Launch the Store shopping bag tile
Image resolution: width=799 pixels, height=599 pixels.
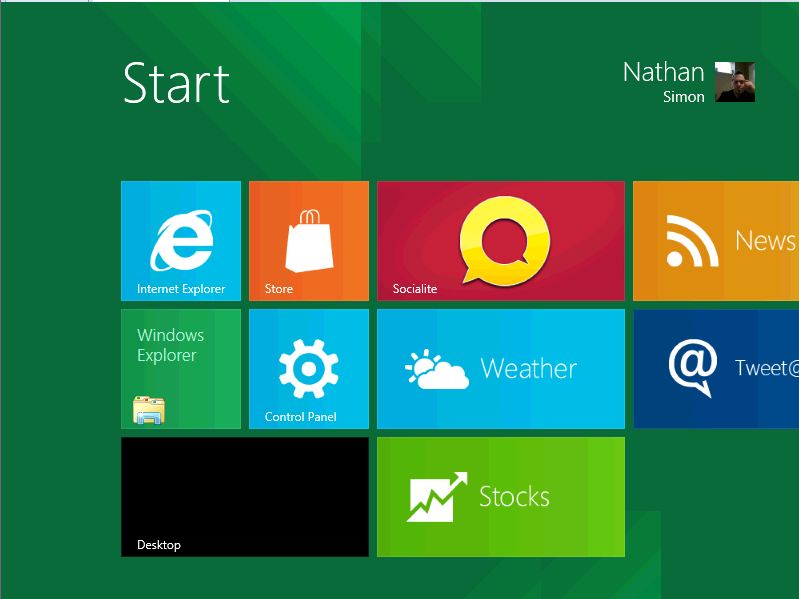[309, 241]
